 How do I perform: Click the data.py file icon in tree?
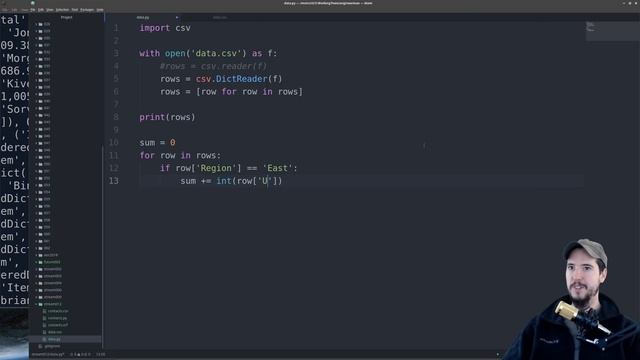pyautogui.click(x=44, y=339)
